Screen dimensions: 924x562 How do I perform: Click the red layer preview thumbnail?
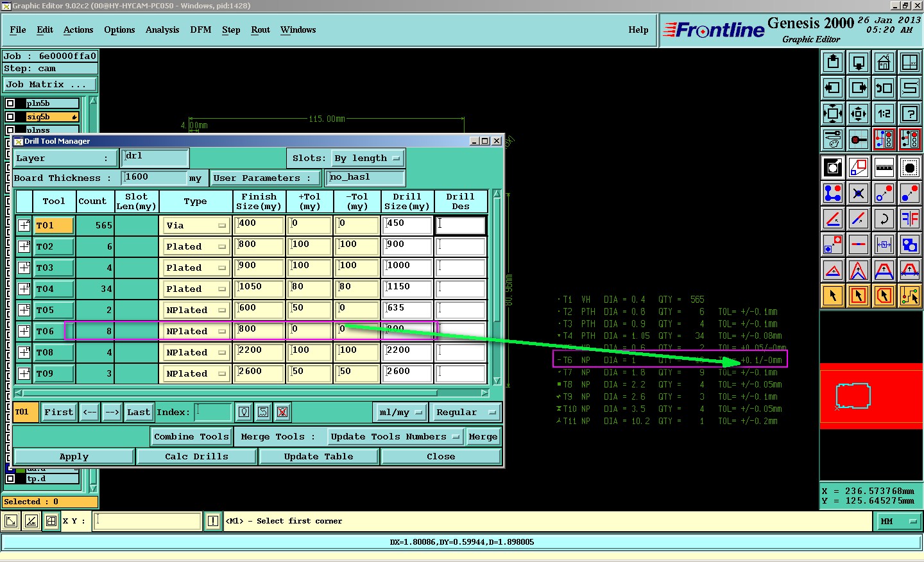(871, 396)
